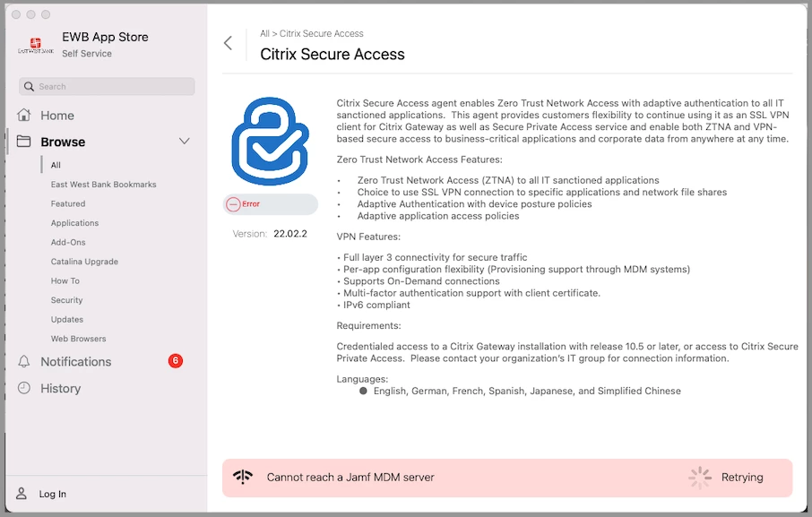Click the Retrying spinner icon

700,478
